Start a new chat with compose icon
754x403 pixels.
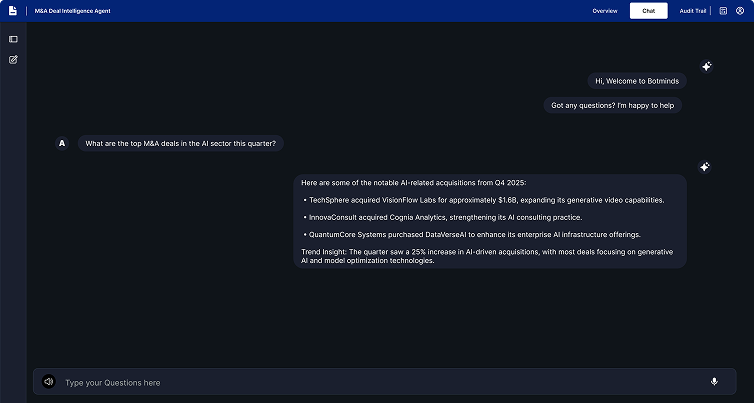13,60
